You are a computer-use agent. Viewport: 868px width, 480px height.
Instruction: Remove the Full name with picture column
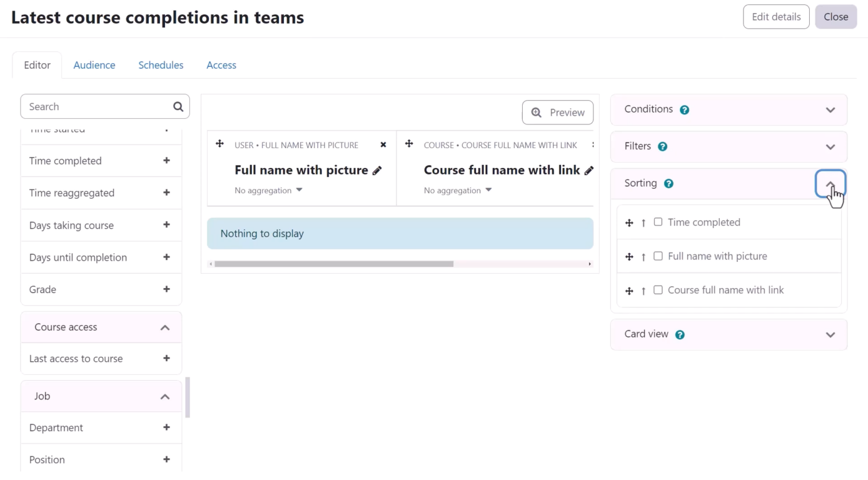click(383, 144)
